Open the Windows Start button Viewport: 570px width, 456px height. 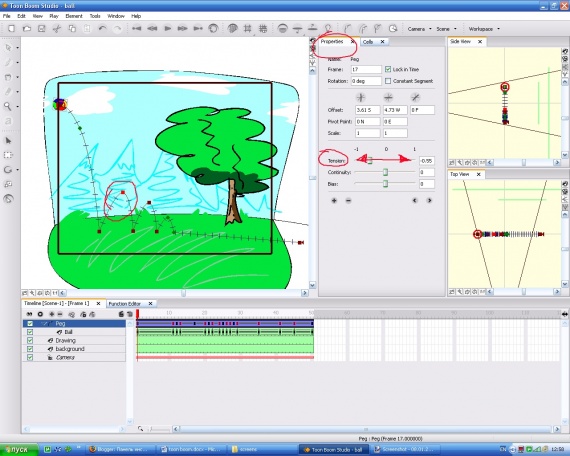coord(19,450)
